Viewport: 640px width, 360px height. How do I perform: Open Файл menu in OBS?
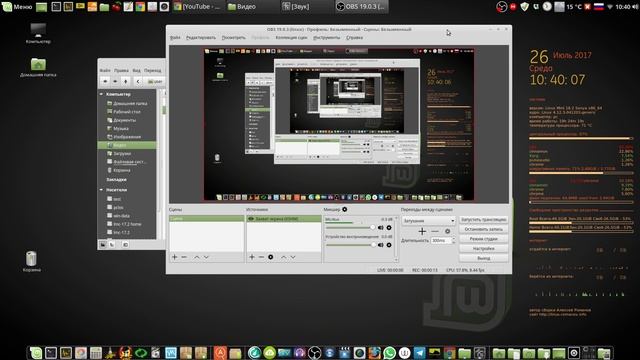[x=175, y=38]
